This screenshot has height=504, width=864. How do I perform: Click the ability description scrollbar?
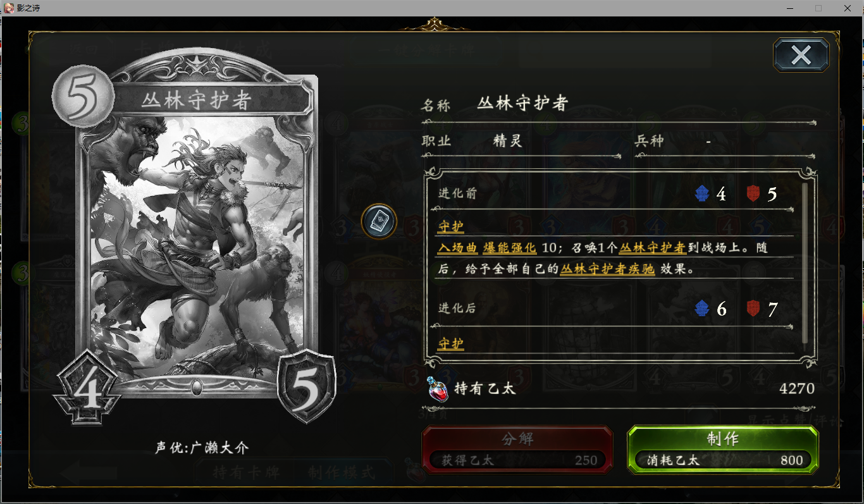(805, 263)
